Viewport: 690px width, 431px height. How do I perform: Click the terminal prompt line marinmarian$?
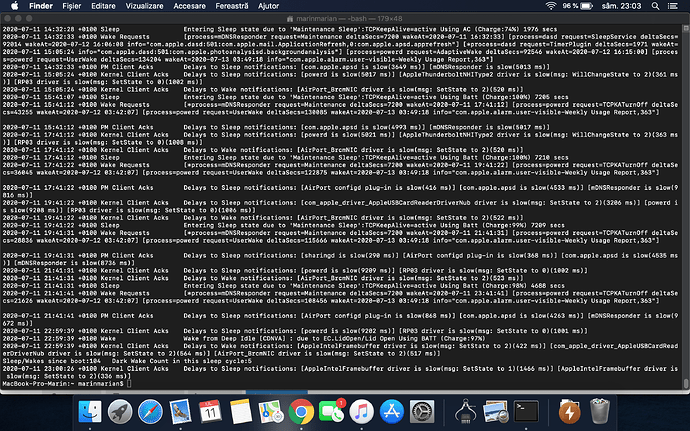pyautogui.click(x=62, y=383)
